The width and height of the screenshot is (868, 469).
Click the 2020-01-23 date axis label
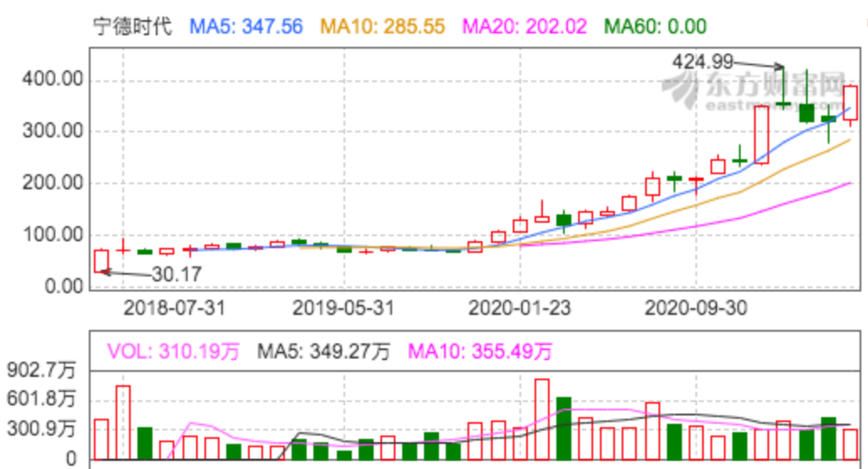point(519,308)
